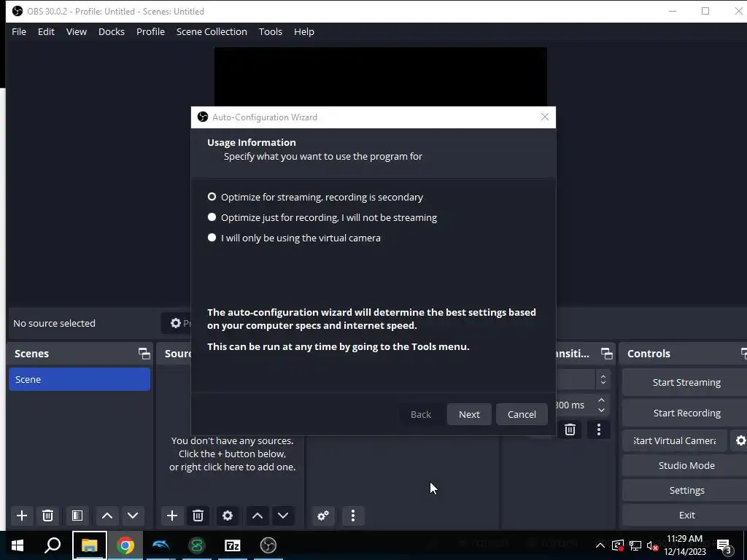The width and height of the screenshot is (747, 560).
Task: Increase transition duration with up arrow
Action: (x=601, y=400)
